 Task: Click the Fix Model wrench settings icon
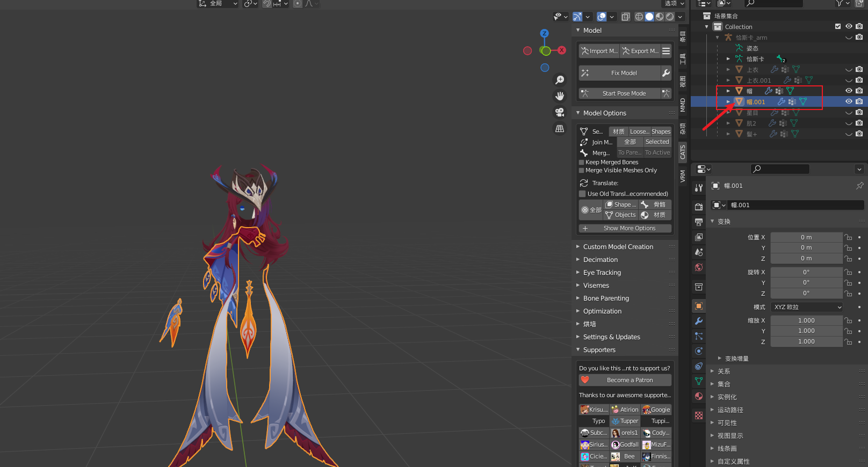(666, 73)
